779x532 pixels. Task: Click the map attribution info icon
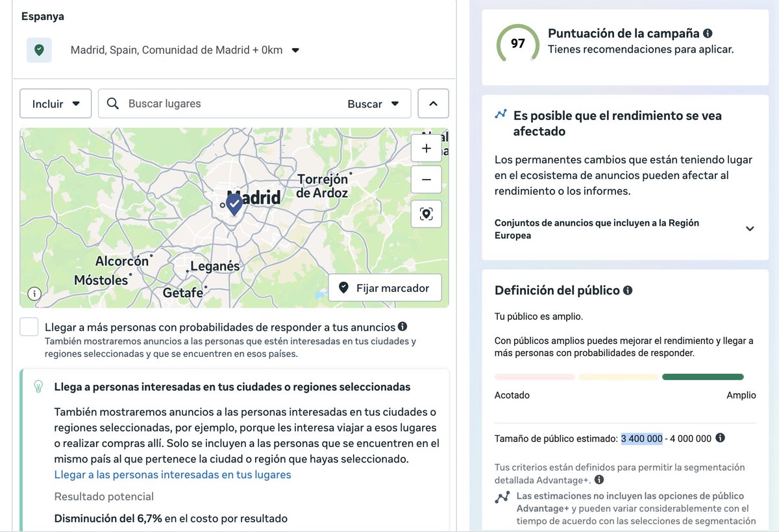33,294
